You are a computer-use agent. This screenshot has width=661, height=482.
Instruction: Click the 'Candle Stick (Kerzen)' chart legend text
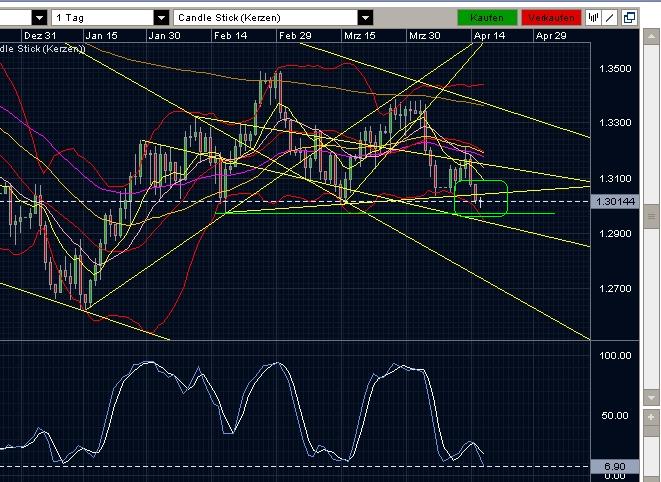click(x=42, y=49)
